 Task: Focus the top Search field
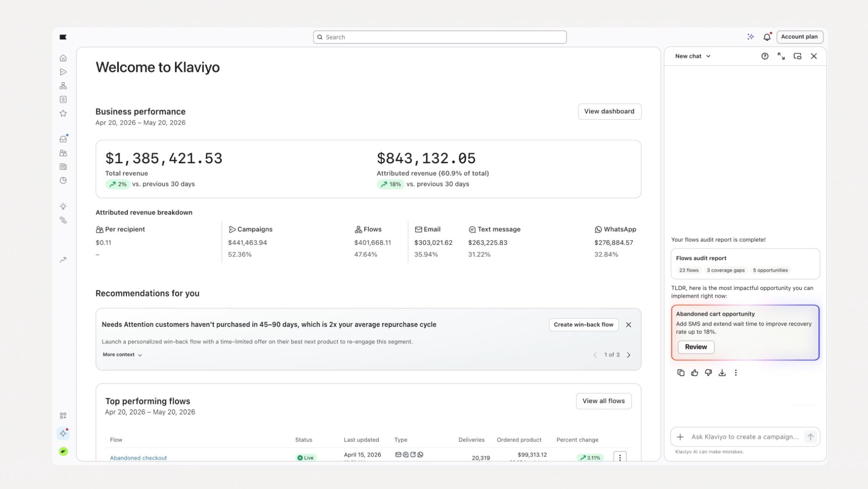(x=439, y=37)
